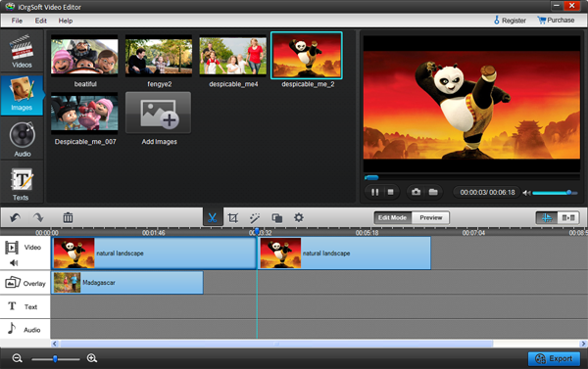Mute the Video track speaker
The image size is (588, 369).
(14, 262)
